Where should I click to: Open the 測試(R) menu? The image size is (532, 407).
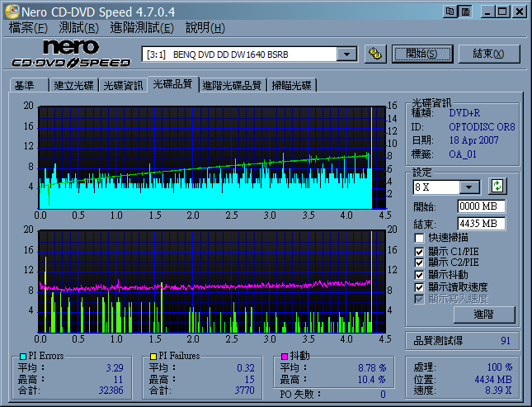coord(78,28)
